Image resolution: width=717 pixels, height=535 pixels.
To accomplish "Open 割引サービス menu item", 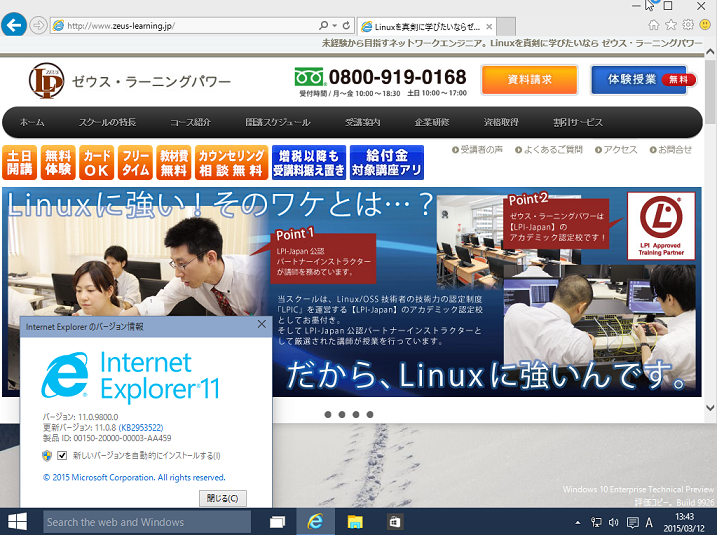I will click(578, 122).
